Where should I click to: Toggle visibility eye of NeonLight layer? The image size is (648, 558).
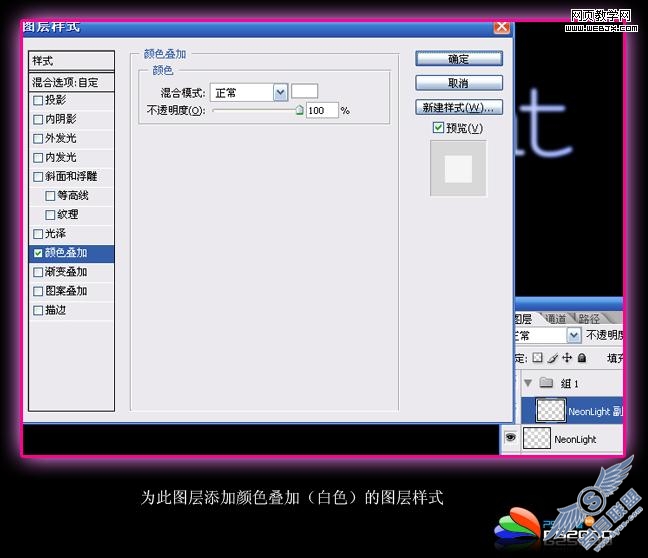[511, 437]
